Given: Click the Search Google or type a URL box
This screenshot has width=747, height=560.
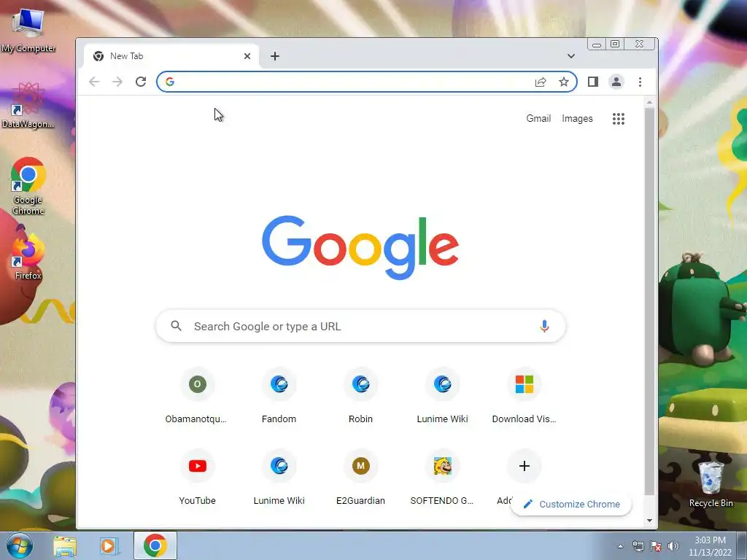Looking at the screenshot, I should click(360, 326).
